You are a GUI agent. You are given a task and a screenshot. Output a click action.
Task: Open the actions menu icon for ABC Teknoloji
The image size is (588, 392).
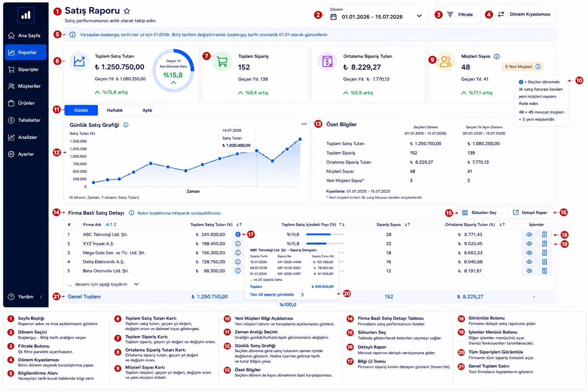coord(544,234)
